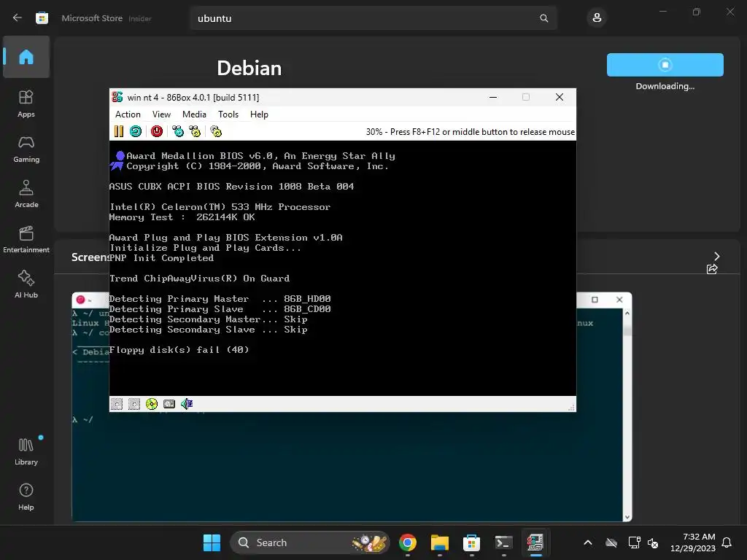Click 'Detecting Primary Master ... 86B_HD00' line

point(220,298)
